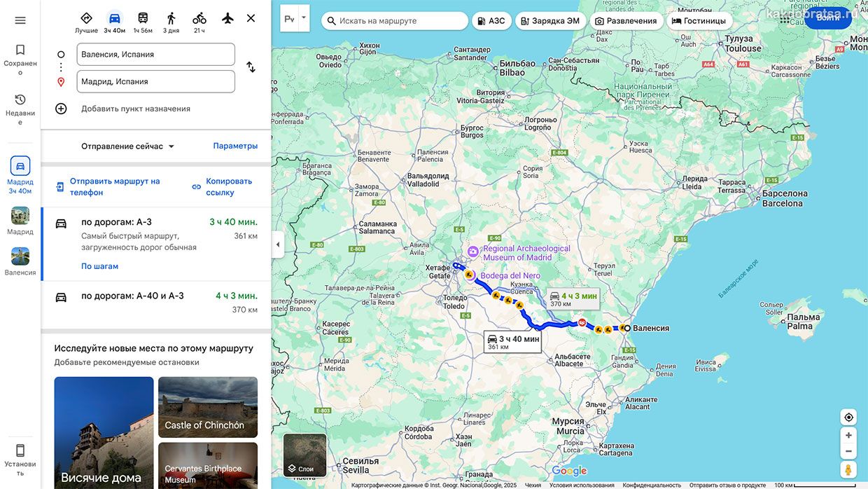Image resolution: width=868 pixels, height=489 pixels.
Task: Open the 'Отправление сейчас' departure dropdown
Action: (128, 146)
